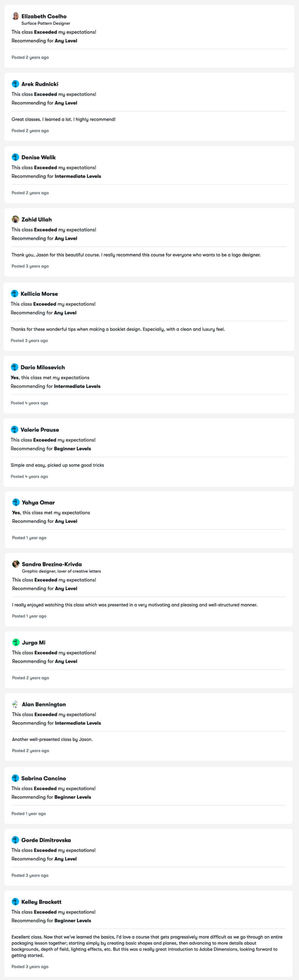Open Denise Welik's profile via her name
Image resolution: width=299 pixels, height=980 pixels.
tap(38, 157)
